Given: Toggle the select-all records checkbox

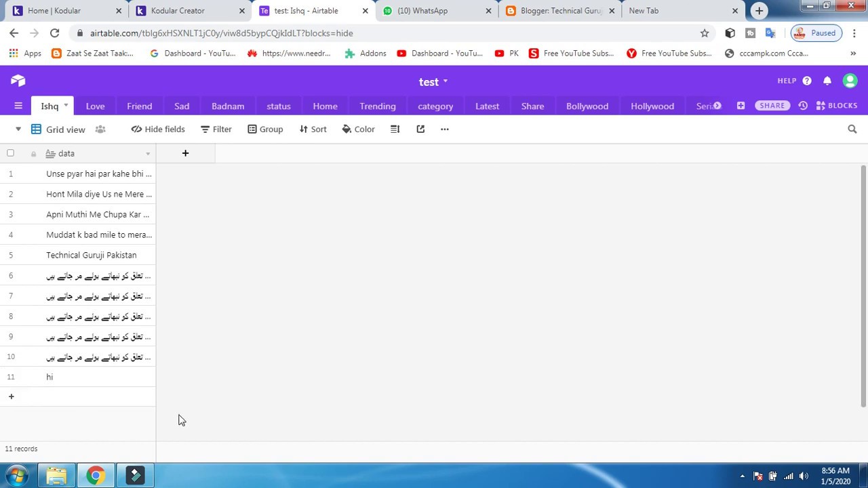Looking at the screenshot, I should pyautogui.click(x=10, y=153).
